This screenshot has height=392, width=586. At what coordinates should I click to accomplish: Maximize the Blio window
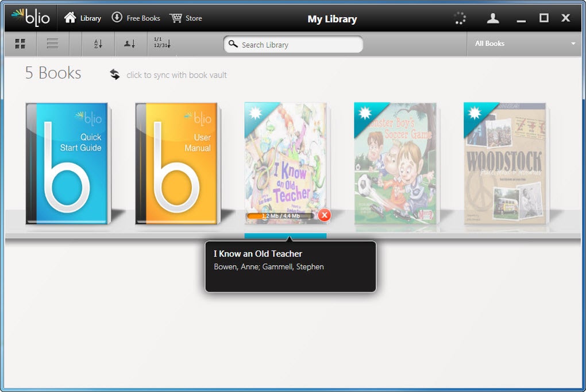(544, 18)
